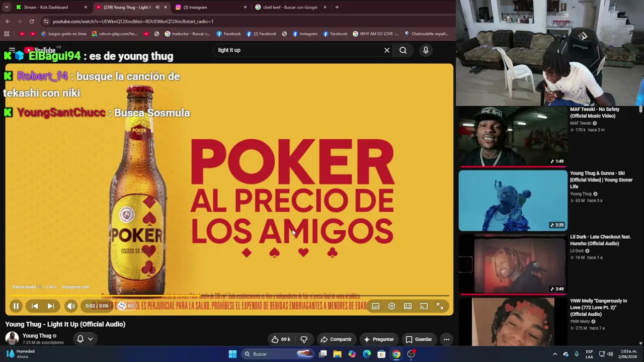644x362 pixels.
Task: Cast the video to another screen
Action: 424,306
